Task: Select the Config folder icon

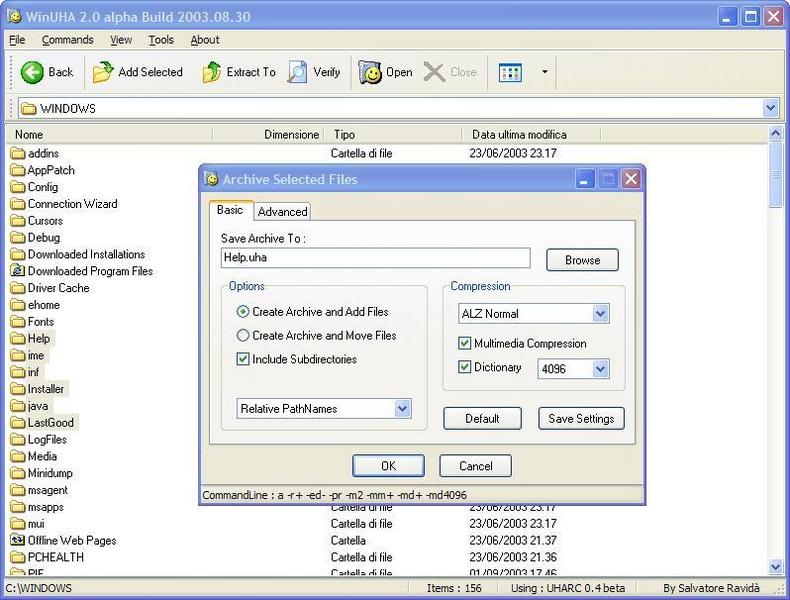Action: pos(18,187)
